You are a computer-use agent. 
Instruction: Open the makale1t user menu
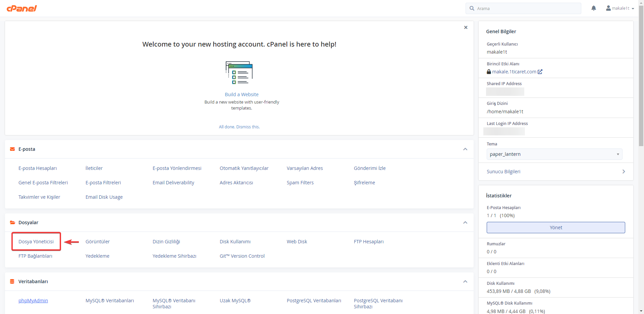(620, 8)
